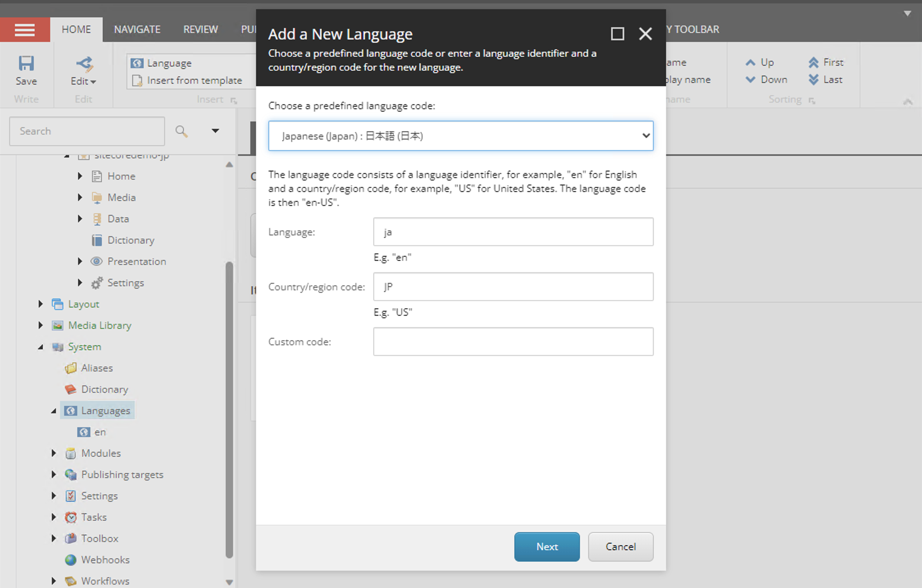Move item Down in Sorting group
The height and width of the screenshot is (588, 922).
coord(766,80)
